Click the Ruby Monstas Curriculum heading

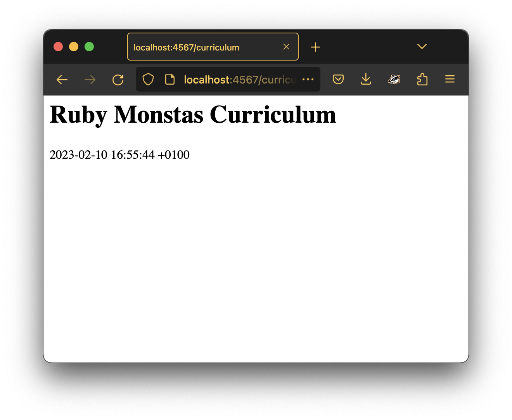193,115
